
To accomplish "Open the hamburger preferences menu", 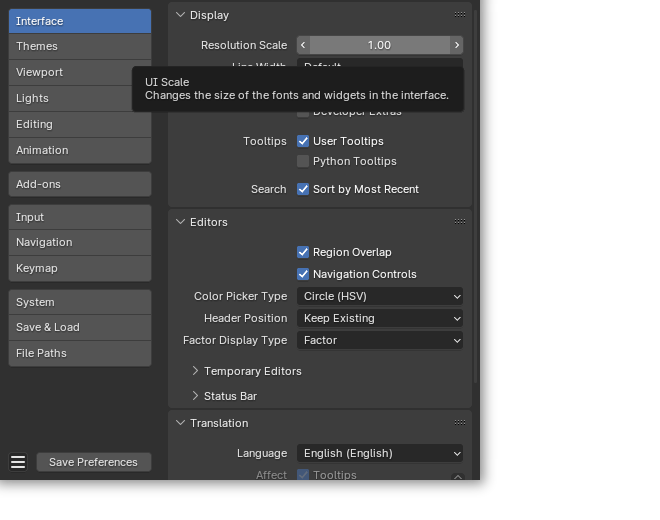I will point(18,462).
